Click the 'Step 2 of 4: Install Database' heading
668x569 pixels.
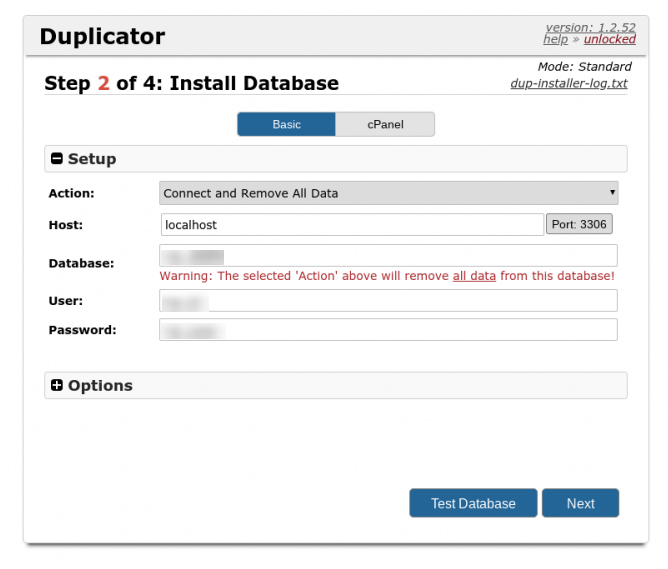point(192,83)
